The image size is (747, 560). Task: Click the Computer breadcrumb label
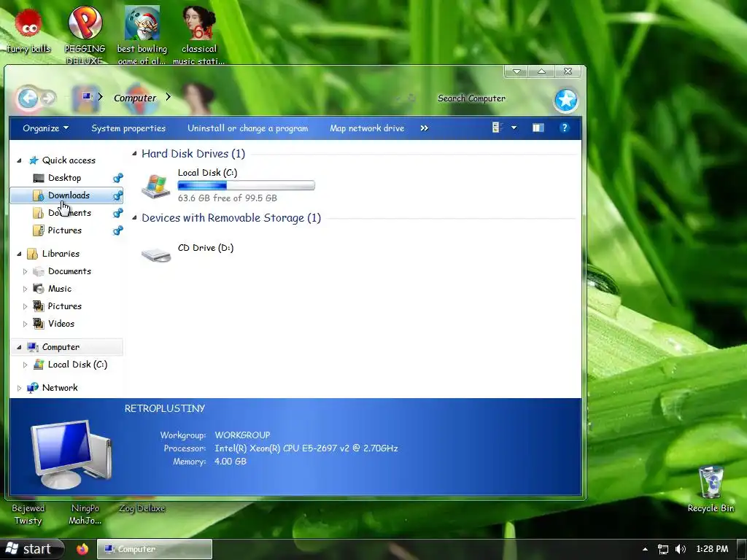(x=135, y=98)
